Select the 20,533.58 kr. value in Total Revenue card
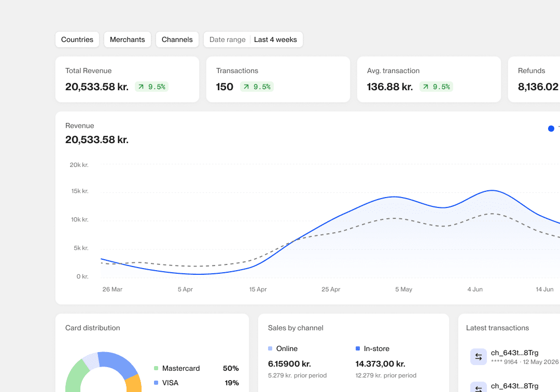560x392 pixels. (97, 87)
